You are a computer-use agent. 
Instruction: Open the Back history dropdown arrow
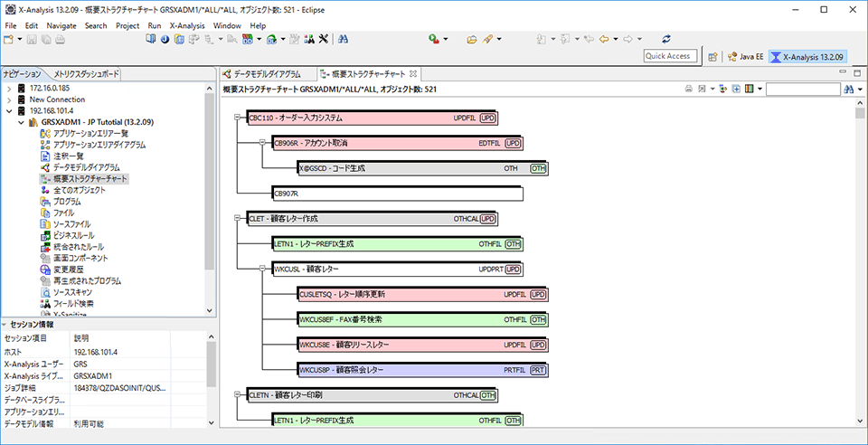point(616,39)
